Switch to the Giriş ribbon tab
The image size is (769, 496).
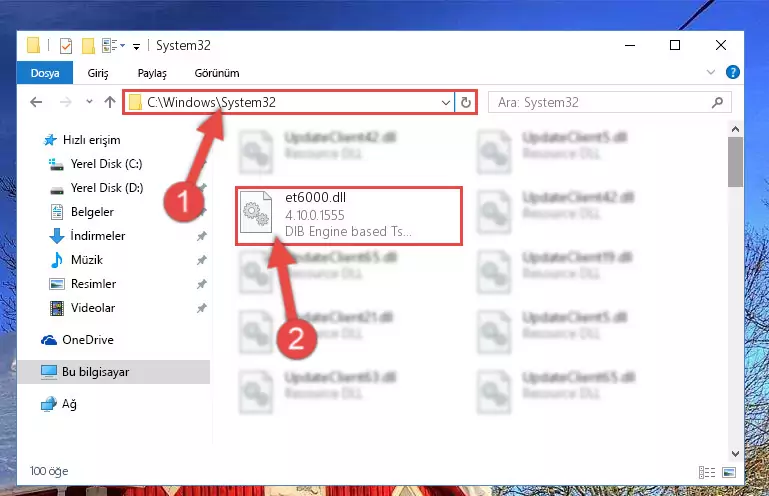pyautogui.click(x=98, y=73)
